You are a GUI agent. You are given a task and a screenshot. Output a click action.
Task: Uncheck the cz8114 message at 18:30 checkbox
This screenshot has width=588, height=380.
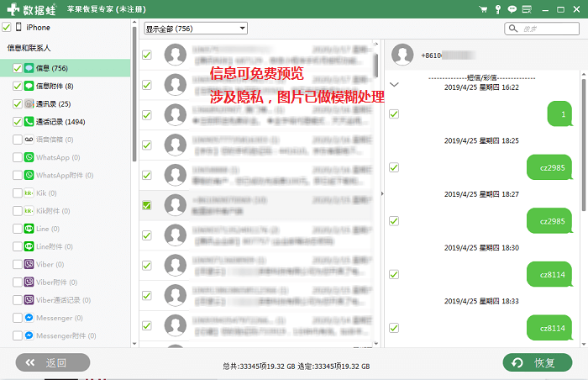click(394, 274)
